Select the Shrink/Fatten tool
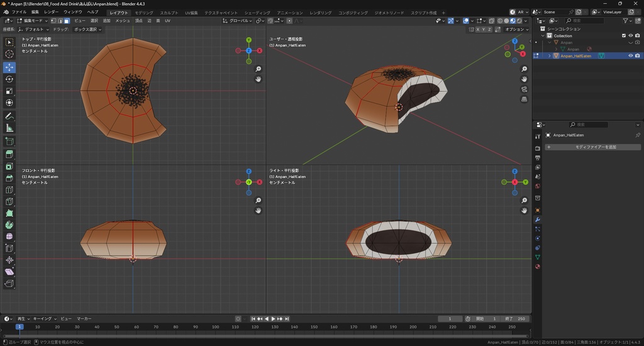This screenshot has width=644, height=346. 9,260
